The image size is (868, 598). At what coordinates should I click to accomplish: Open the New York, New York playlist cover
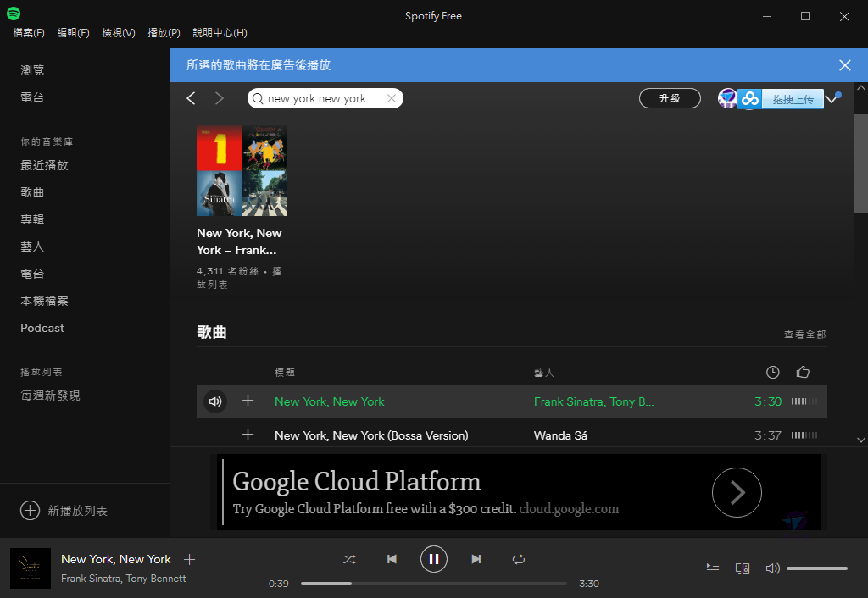[x=242, y=170]
